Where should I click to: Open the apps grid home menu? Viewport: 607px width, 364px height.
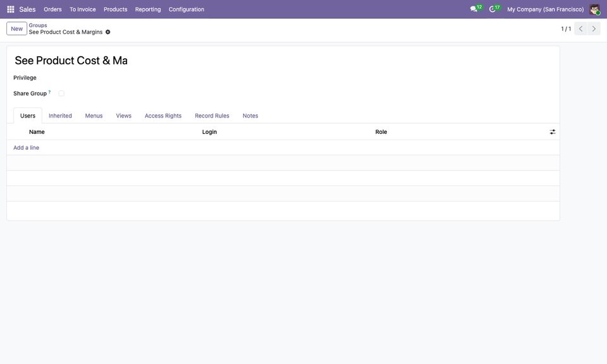click(x=11, y=9)
